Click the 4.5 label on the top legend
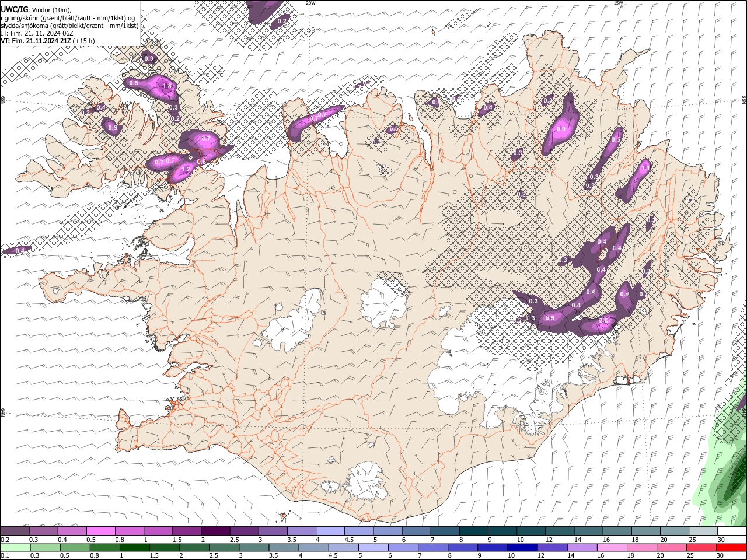 pos(349,540)
